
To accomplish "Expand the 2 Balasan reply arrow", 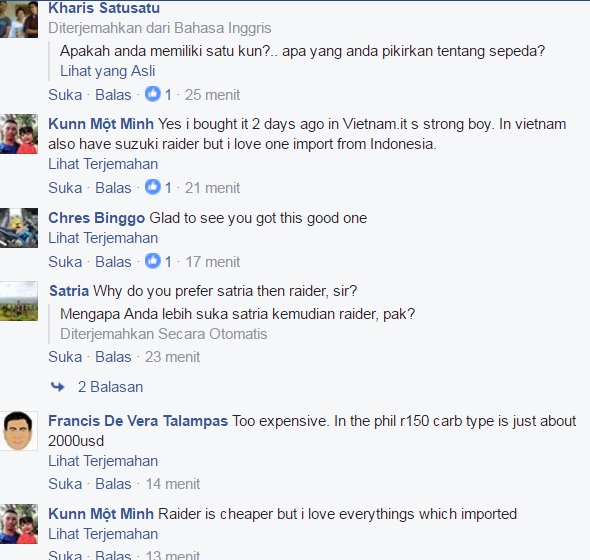I will pos(58,387).
